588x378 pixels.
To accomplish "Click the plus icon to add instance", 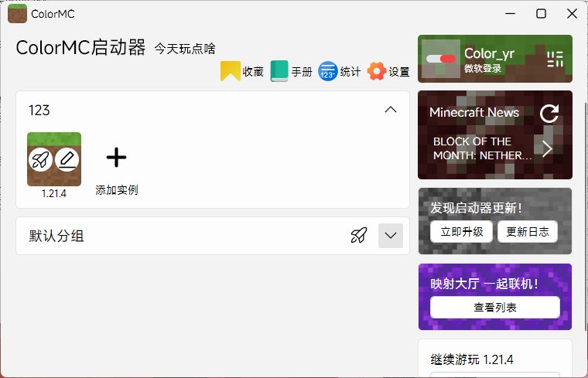I will coord(116,158).
